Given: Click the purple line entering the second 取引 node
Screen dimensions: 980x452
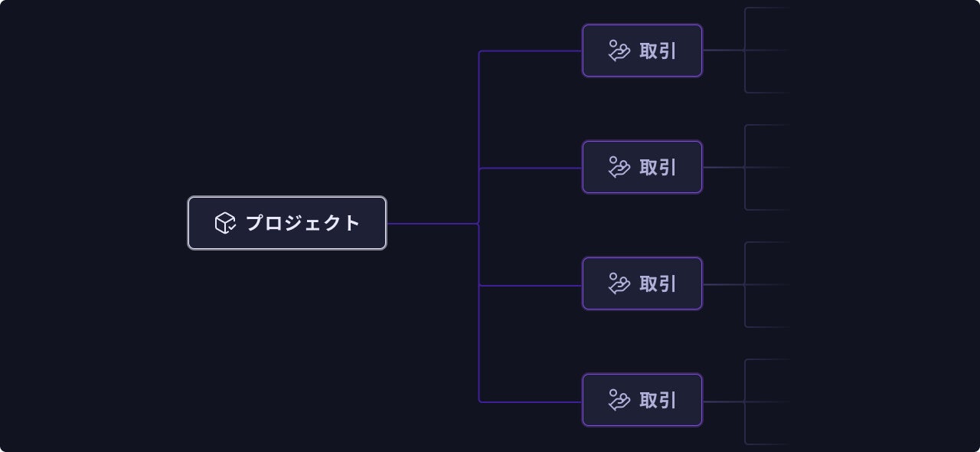Looking at the screenshot, I should pyautogui.click(x=530, y=168).
